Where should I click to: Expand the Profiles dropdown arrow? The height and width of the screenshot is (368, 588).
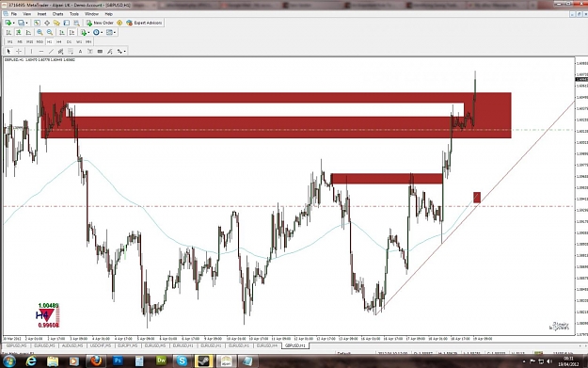(26, 24)
